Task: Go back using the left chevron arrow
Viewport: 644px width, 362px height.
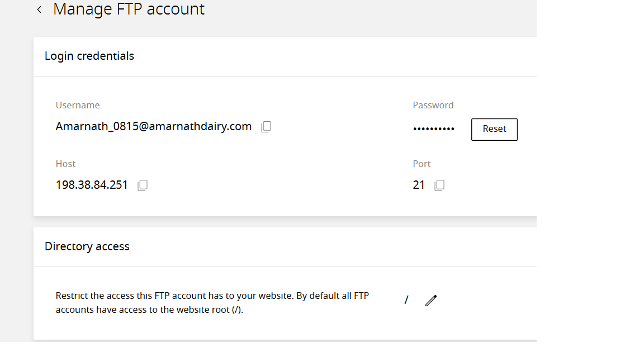Action: click(x=39, y=9)
